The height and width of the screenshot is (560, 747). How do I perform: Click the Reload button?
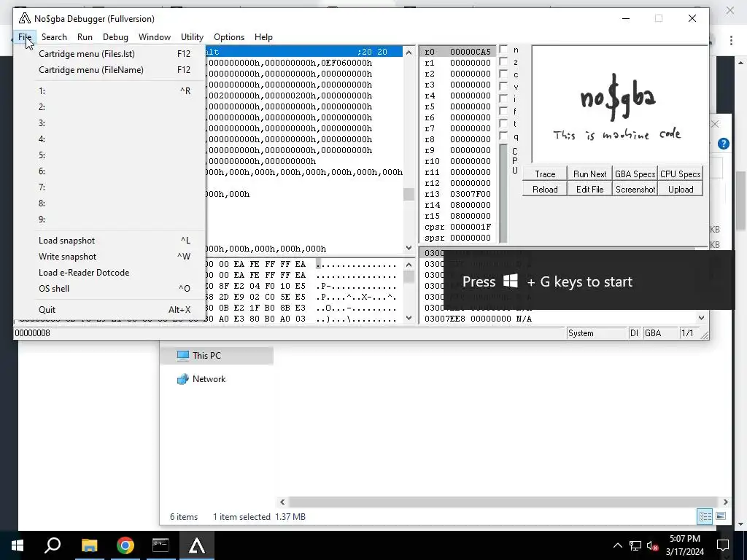point(545,189)
